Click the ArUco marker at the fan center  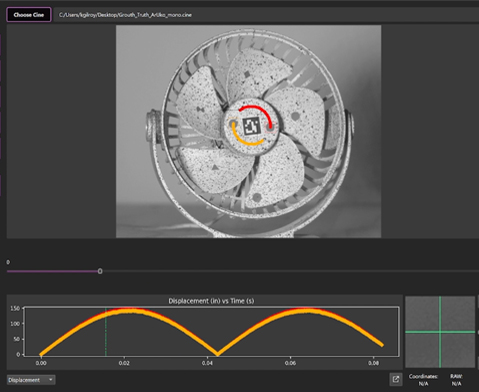tap(251, 126)
